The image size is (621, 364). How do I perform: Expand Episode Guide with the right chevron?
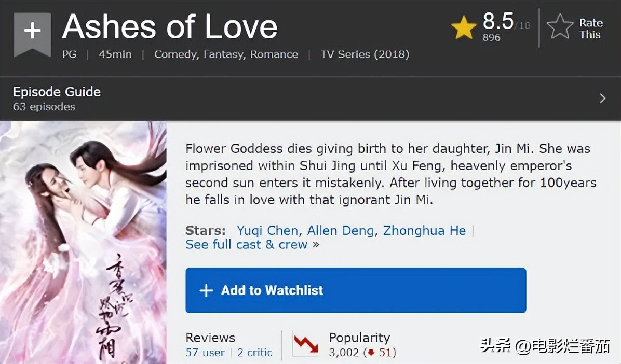click(x=602, y=98)
